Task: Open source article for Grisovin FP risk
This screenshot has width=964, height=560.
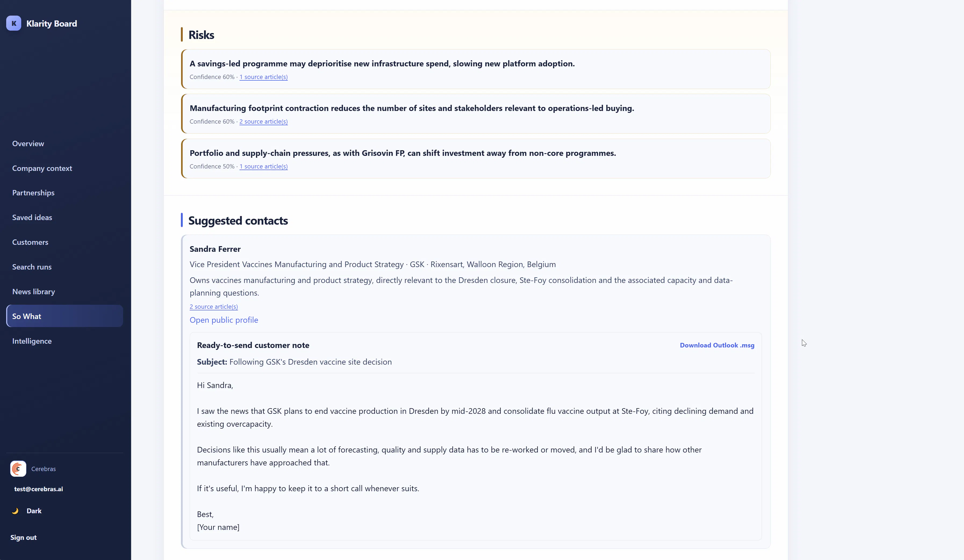Action: [x=264, y=166]
